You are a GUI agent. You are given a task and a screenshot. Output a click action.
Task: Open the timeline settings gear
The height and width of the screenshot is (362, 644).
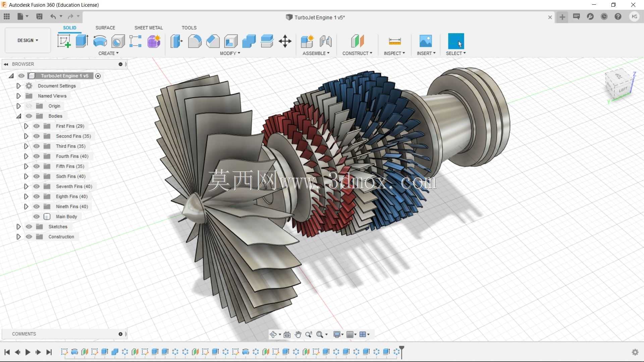point(635,352)
